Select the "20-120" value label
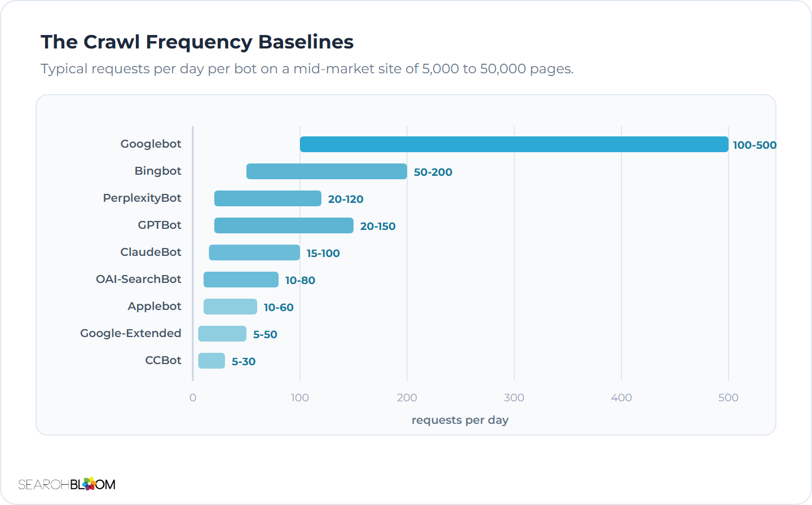This screenshot has width=812, height=505. pos(346,199)
